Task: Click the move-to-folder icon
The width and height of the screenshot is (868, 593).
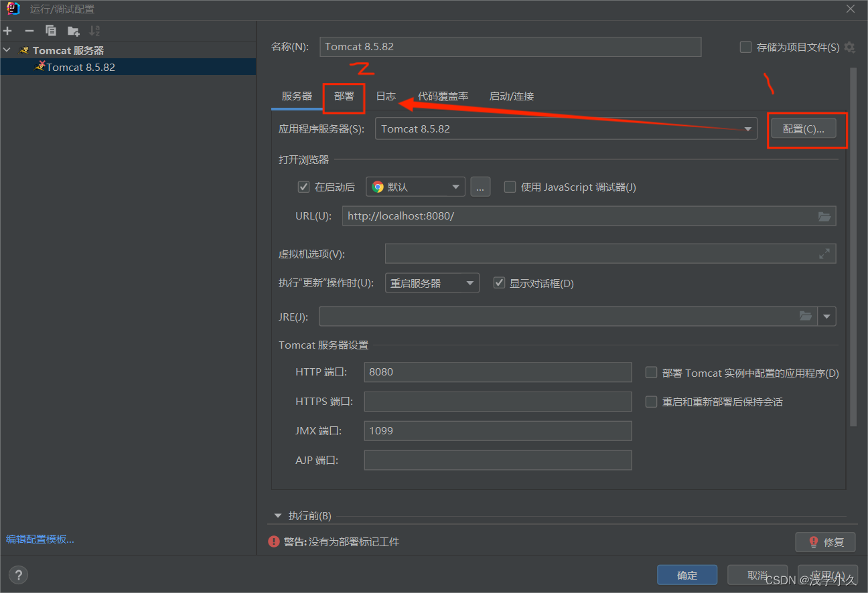Action: tap(73, 31)
